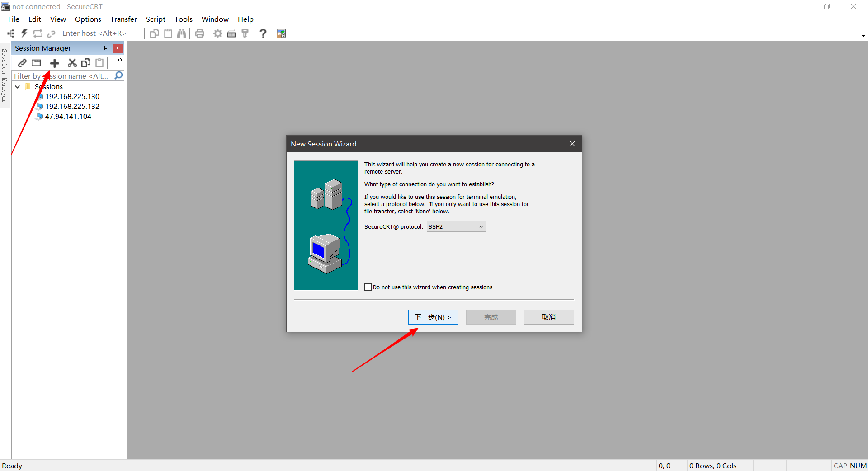Click the Copy icon in Session Manager

click(x=86, y=63)
